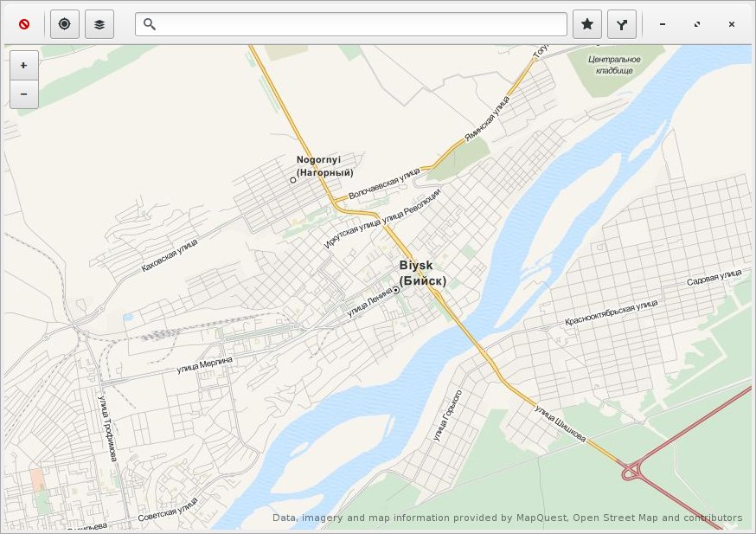Click the Иркутская улица label
This screenshot has width=756, height=534.
352,233
